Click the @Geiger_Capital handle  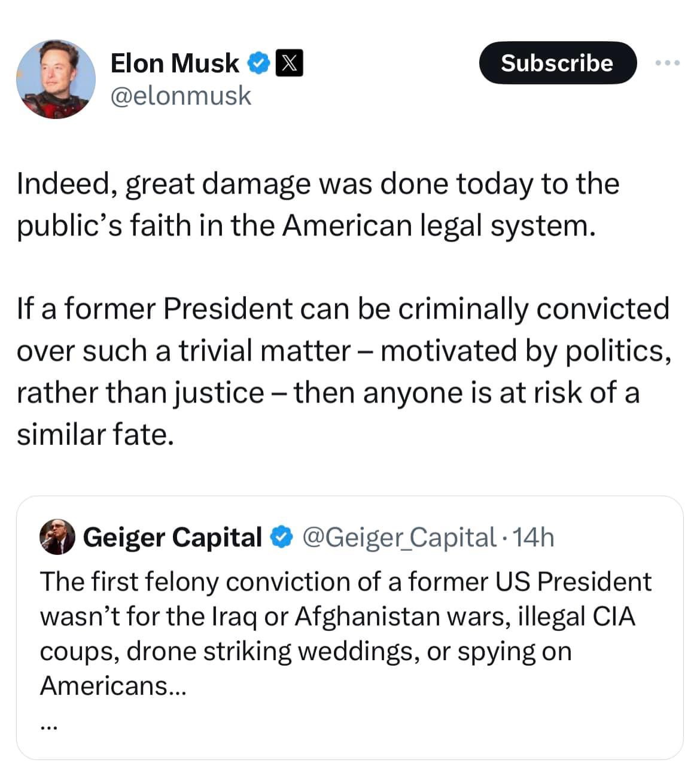tap(400, 537)
